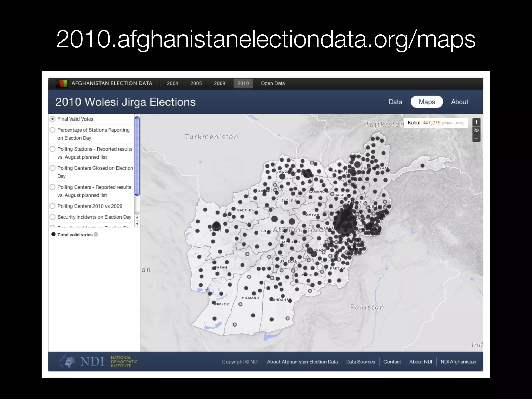This screenshot has width=532, height=399.
Task: Click the SAMANGAN province label on map
Action: click(x=319, y=192)
